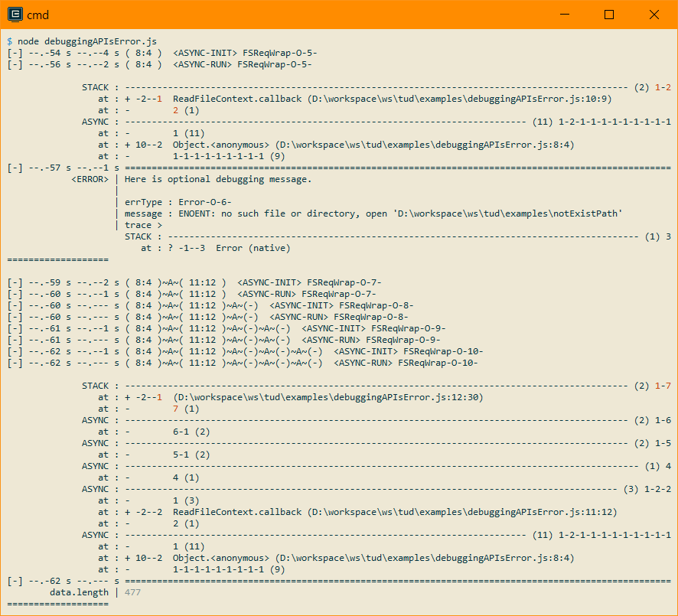Select the ASYNC-INIT FSReqWrap-0-7- line
678x616 pixels.
[x=194, y=282]
